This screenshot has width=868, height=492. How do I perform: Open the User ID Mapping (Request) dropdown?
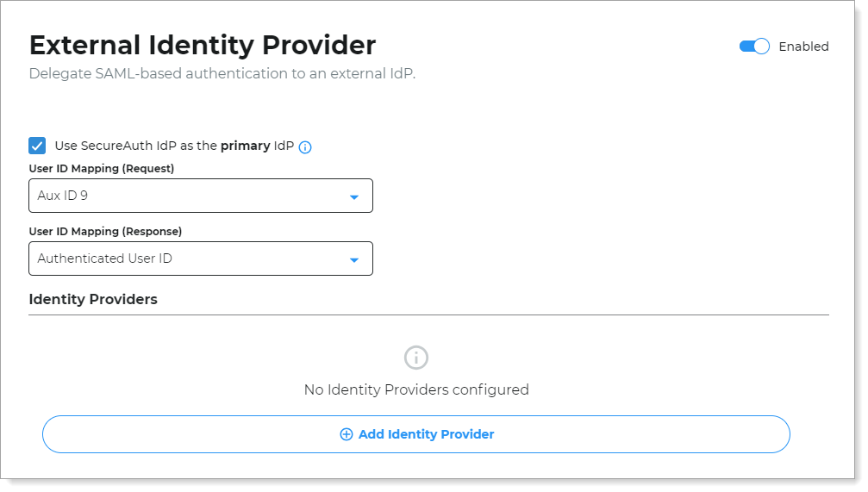pos(200,196)
